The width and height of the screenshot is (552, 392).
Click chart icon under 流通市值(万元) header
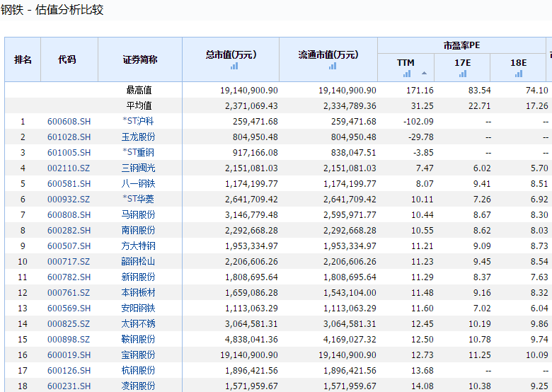333,66
